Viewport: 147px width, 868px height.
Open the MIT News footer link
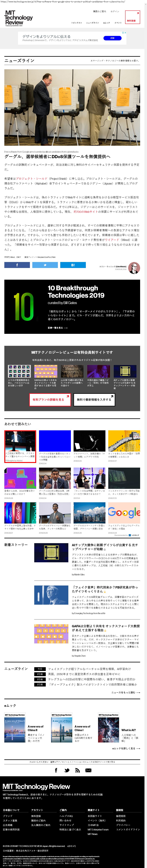[x=93, y=834]
